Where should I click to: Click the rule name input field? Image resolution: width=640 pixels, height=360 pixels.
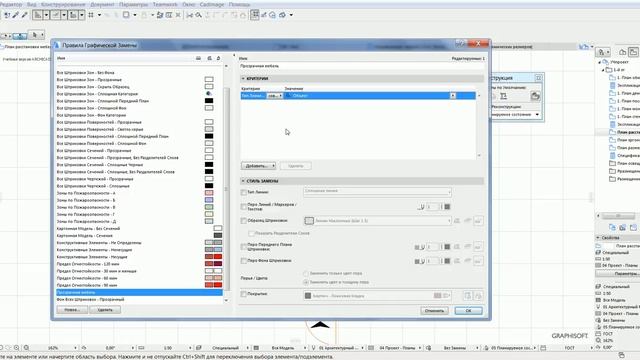362,66
